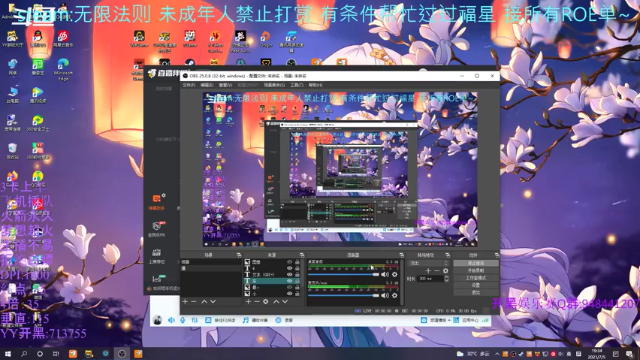This screenshot has width=640, height=360.
Task: Pop out the Controls dock panel
Action: (496, 255)
